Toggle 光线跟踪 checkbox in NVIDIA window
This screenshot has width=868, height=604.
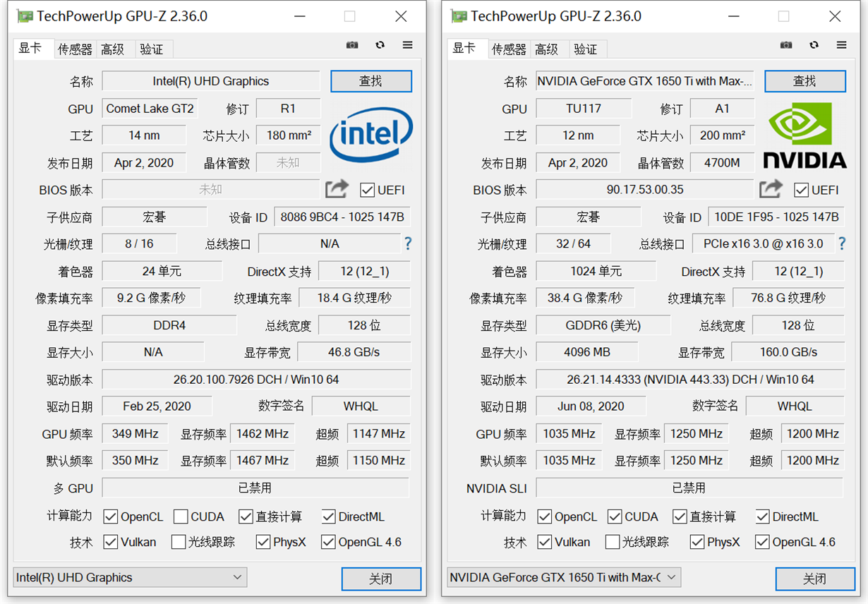(x=613, y=542)
